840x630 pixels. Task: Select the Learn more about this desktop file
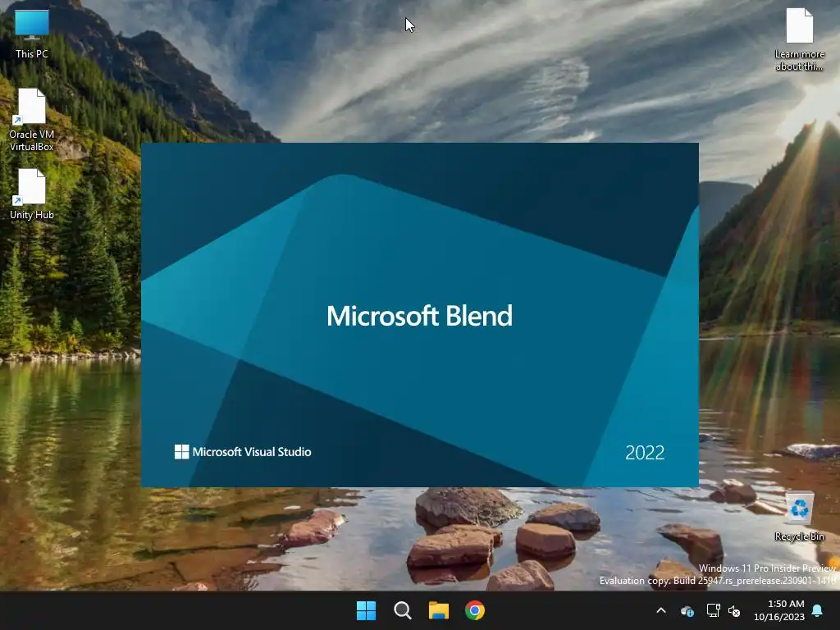point(799,39)
